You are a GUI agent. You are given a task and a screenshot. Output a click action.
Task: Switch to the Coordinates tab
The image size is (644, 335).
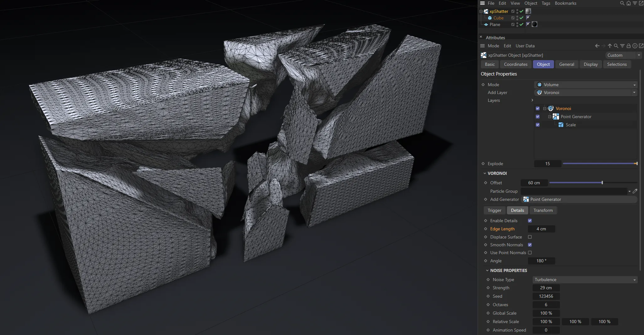point(515,64)
